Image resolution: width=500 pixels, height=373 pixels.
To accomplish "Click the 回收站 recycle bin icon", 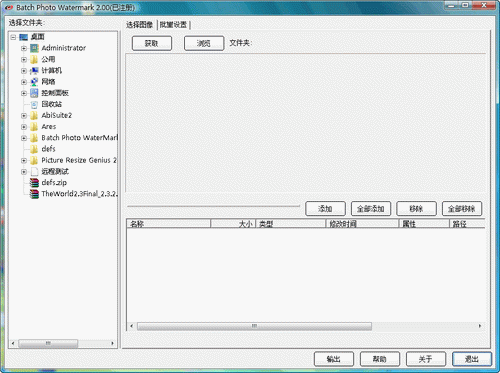I will tap(34, 104).
